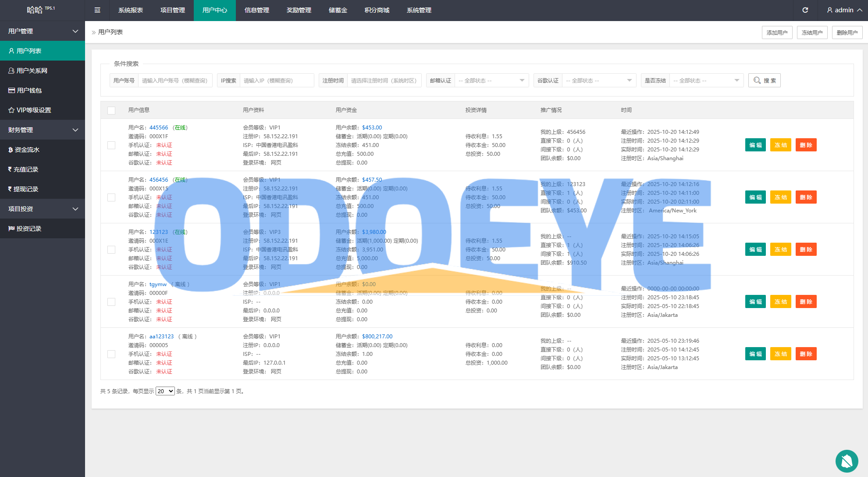Tick the checkbox for user 445566

tap(111, 145)
